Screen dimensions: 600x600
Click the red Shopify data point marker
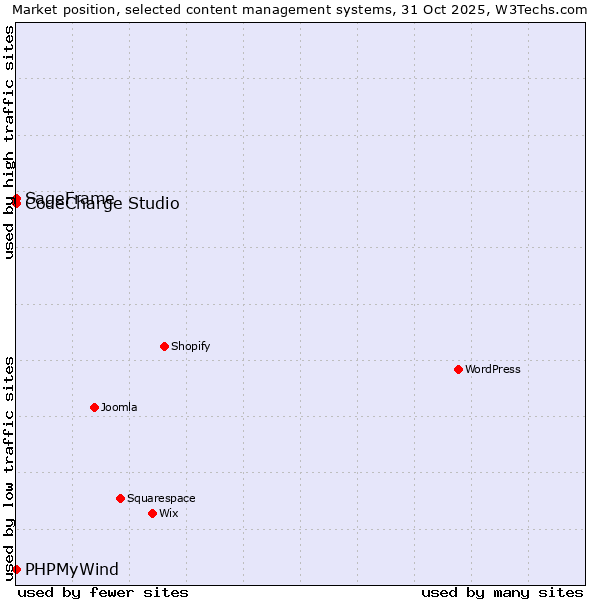(164, 346)
